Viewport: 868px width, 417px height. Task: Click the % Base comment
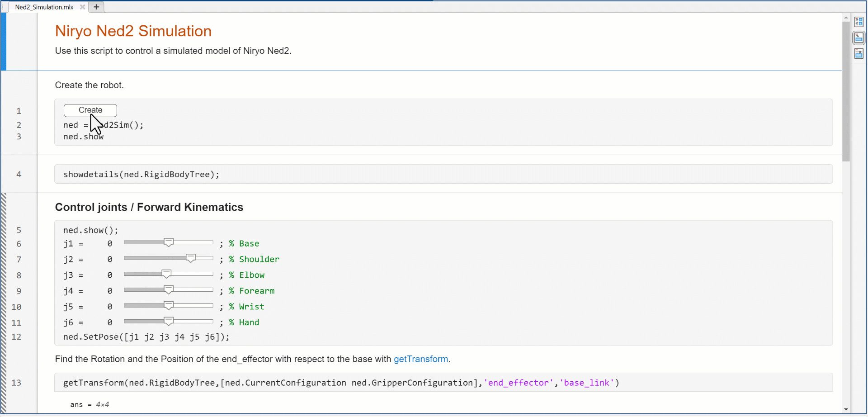244,244
